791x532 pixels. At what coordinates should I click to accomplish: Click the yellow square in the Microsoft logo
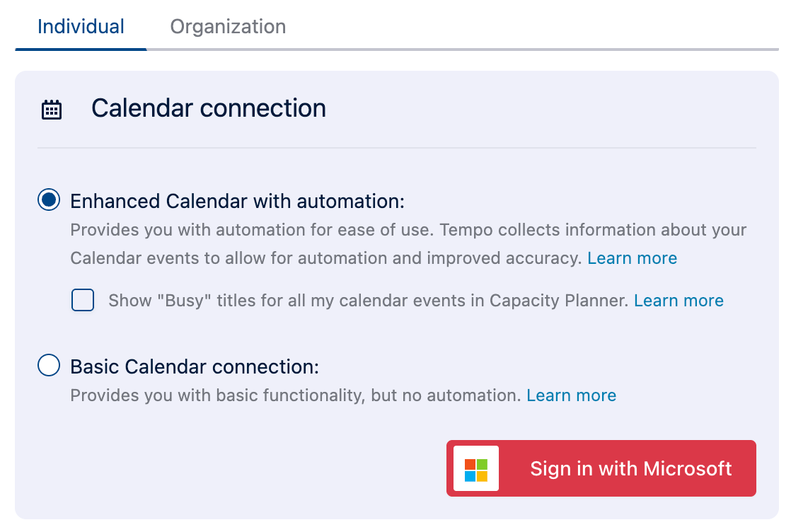482,476
